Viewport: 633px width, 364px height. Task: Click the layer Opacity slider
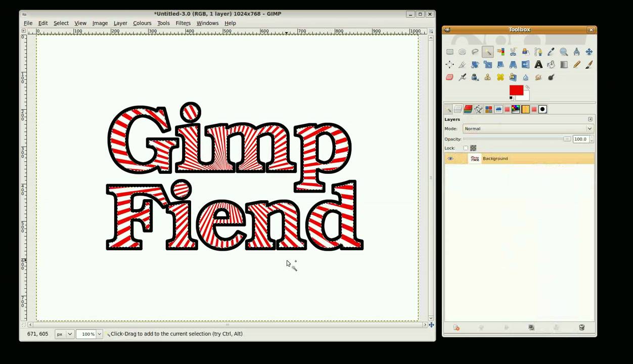517,139
